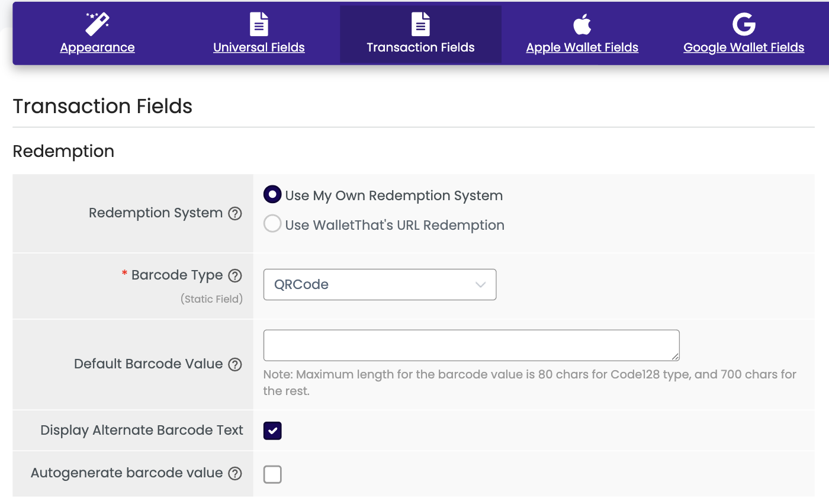Screen dimensions: 829x504
Task: Click the Default Barcode Value label
Action: coord(149,364)
